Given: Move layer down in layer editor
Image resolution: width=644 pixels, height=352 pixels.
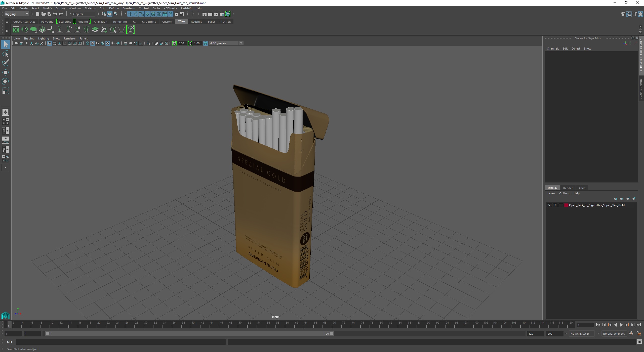Looking at the screenshot, I should [621, 199].
